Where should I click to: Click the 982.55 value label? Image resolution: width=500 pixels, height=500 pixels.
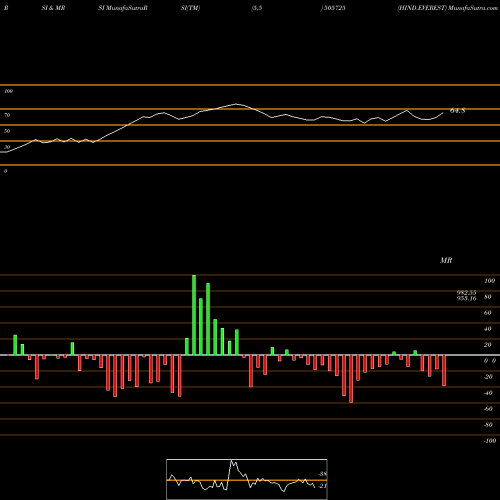tap(466, 292)
